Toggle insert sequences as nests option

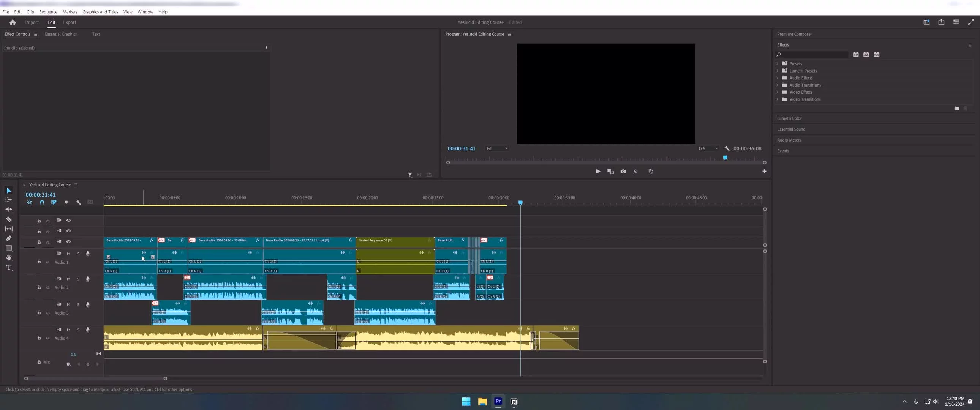[30, 202]
